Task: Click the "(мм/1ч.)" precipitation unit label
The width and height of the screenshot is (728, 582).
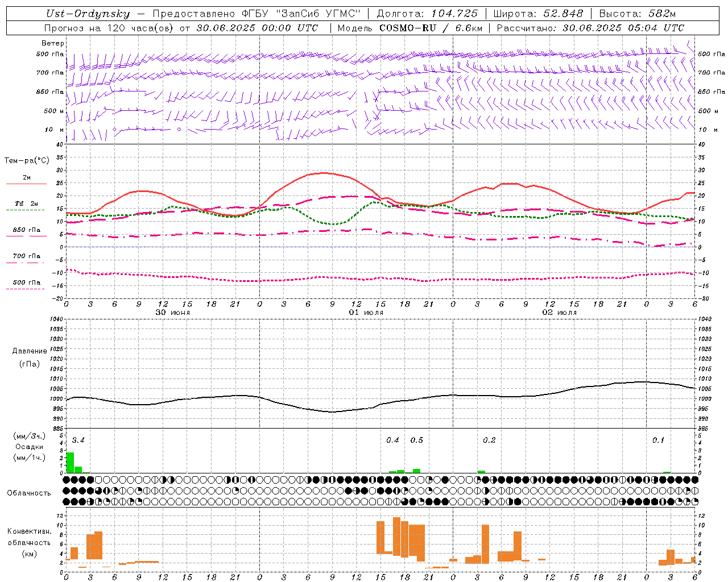Action: (x=30, y=458)
